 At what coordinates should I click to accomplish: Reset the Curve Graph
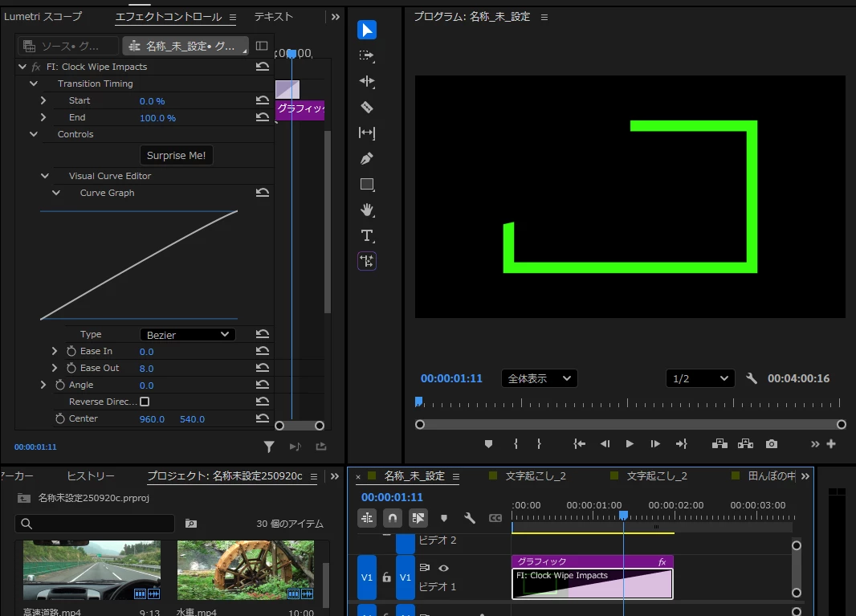pyautogui.click(x=263, y=193)
